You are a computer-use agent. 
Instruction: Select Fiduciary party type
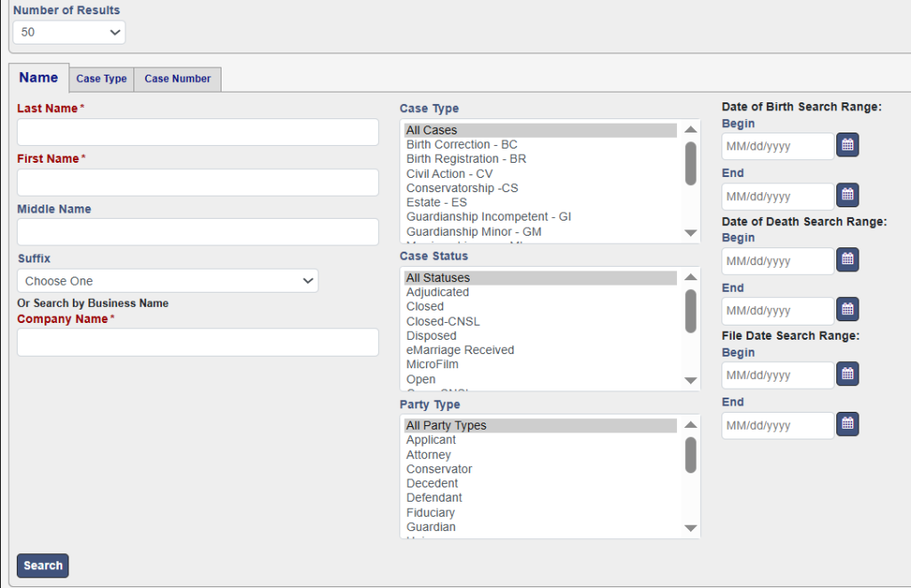pos(541,512)
